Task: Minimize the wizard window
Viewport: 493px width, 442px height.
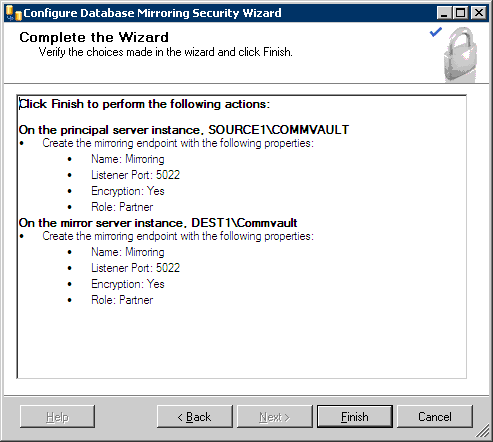Action: click(x=444, y=13)
